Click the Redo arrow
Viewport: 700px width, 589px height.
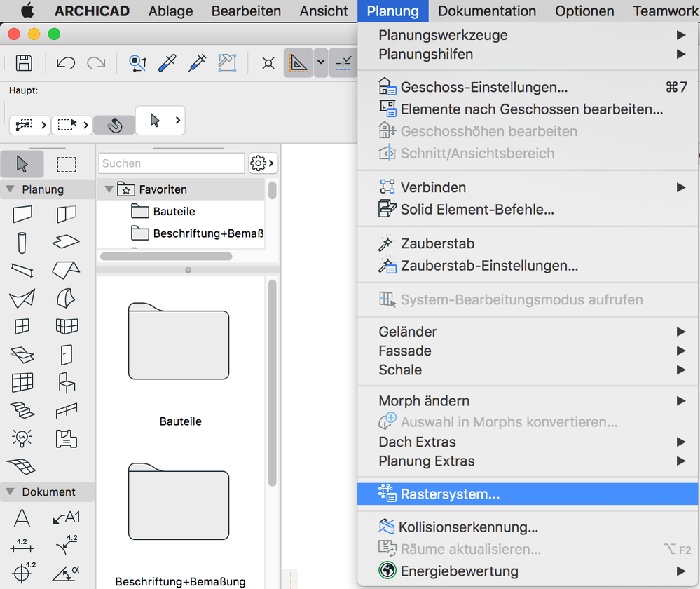(x=96, y=63)
